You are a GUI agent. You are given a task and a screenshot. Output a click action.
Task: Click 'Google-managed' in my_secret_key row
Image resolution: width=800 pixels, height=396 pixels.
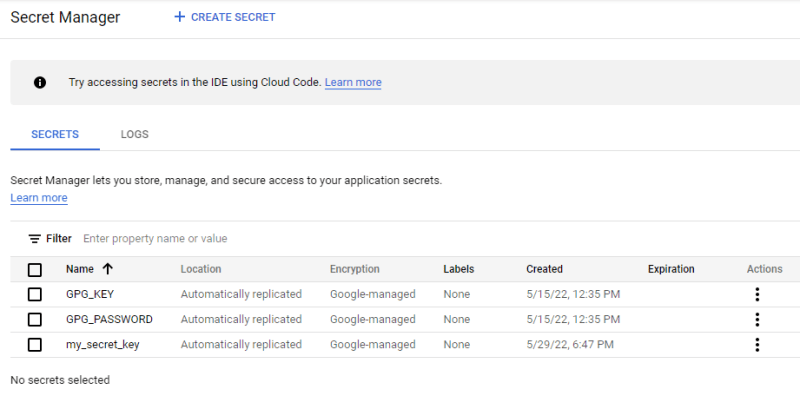pos(372,344)
